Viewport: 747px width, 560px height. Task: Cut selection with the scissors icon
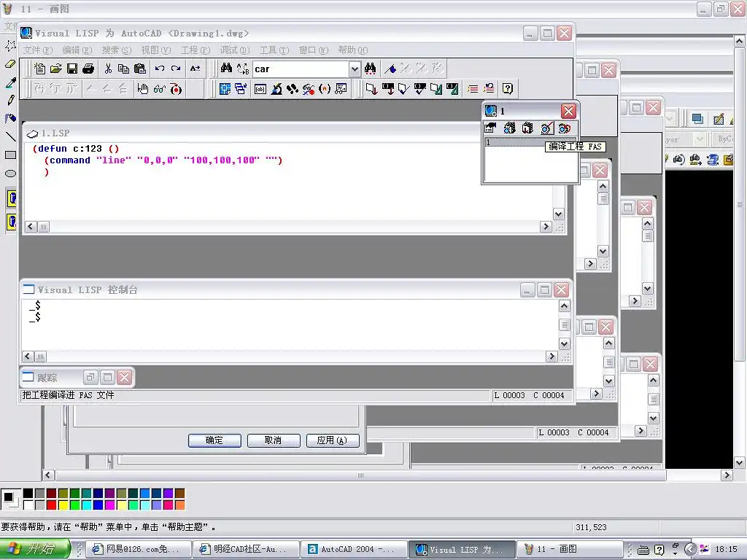click(108, 69)
